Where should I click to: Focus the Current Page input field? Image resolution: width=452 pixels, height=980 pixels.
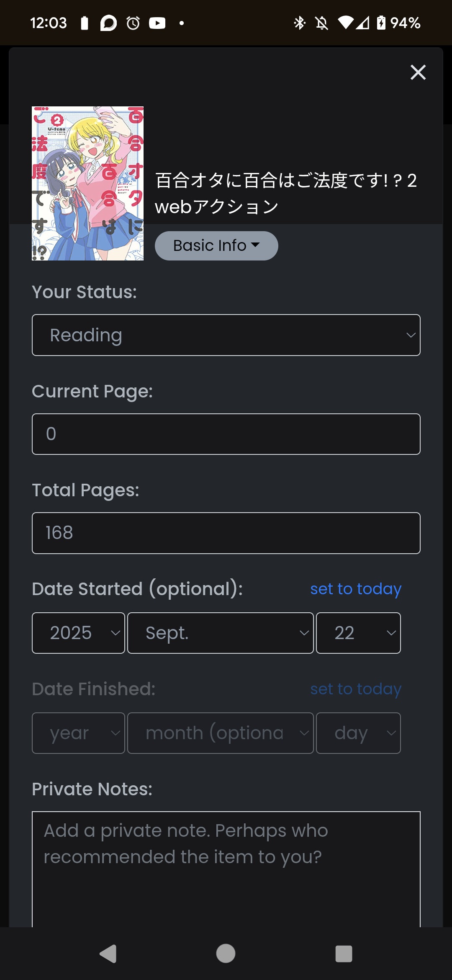[226, 434]
